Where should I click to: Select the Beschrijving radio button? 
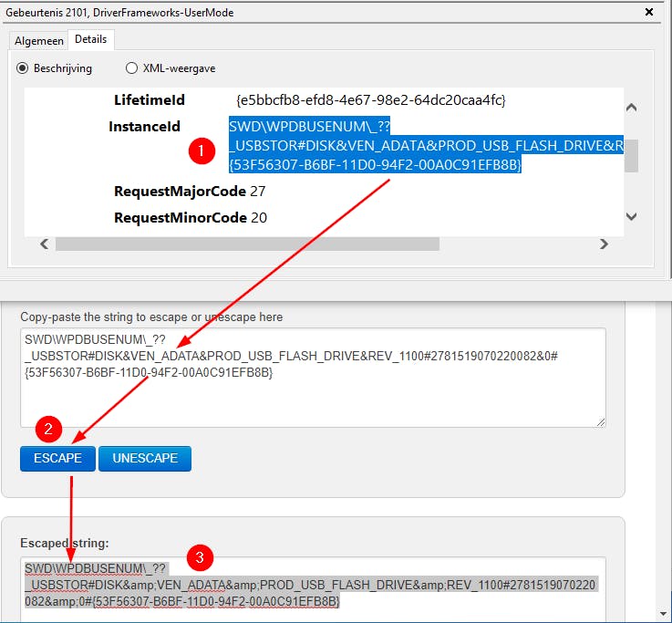pos(22,68)
